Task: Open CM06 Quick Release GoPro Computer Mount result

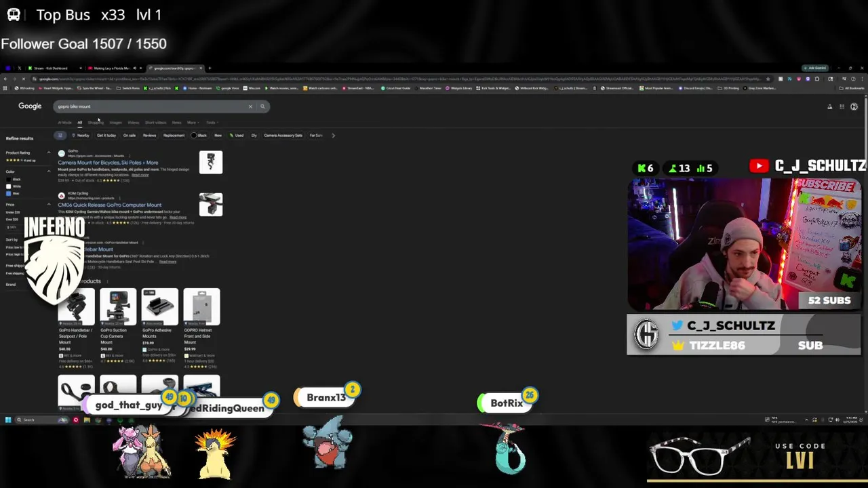Action: [x=109, y=205]
